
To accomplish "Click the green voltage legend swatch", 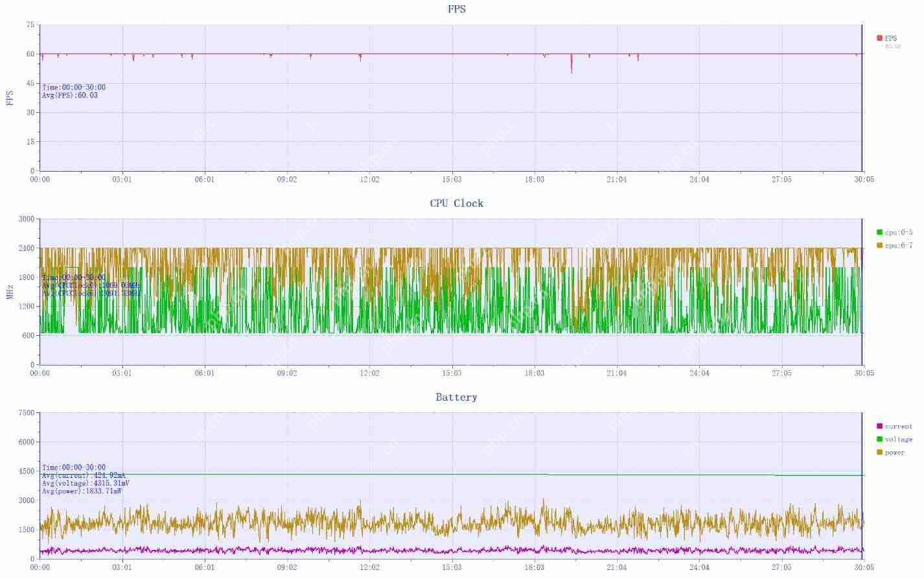I will pos(879,439).
